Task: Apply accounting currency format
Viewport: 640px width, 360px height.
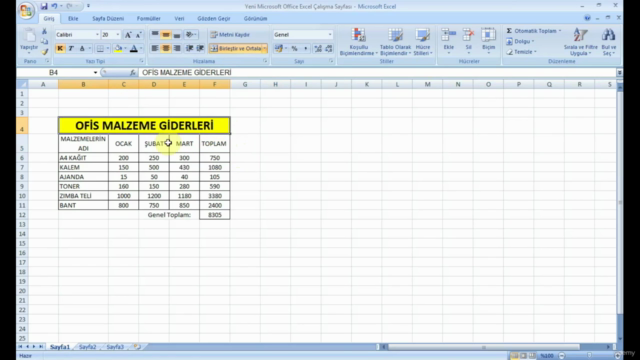Action: tap(278, 49)
